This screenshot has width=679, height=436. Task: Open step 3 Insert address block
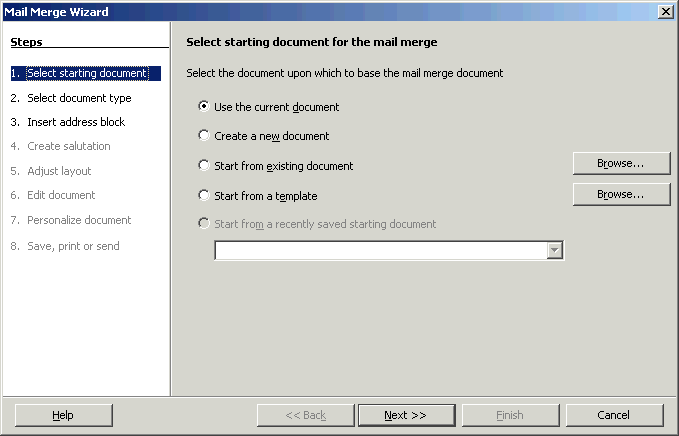pyautogui.click(x=68, y=122)
